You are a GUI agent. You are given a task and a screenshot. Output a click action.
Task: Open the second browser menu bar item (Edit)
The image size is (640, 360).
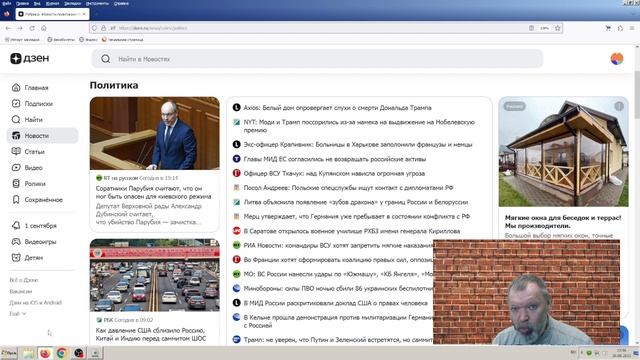point(22,3)
